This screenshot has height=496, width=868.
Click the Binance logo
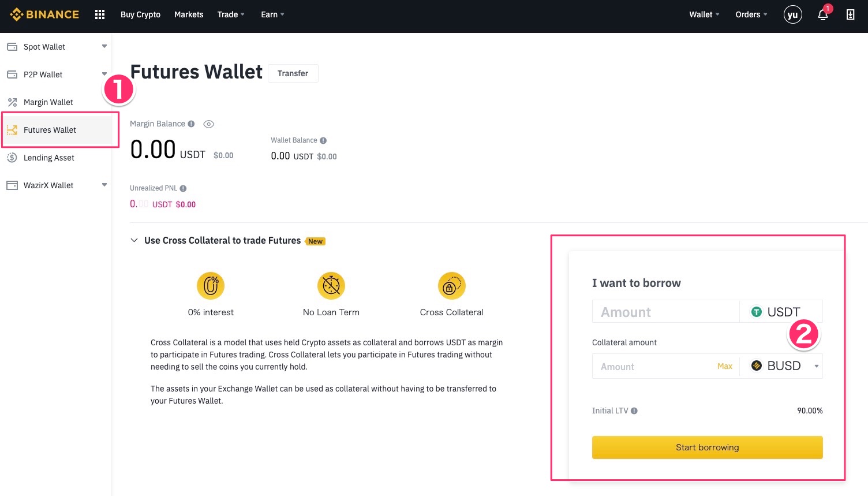[x=44, y=14]
